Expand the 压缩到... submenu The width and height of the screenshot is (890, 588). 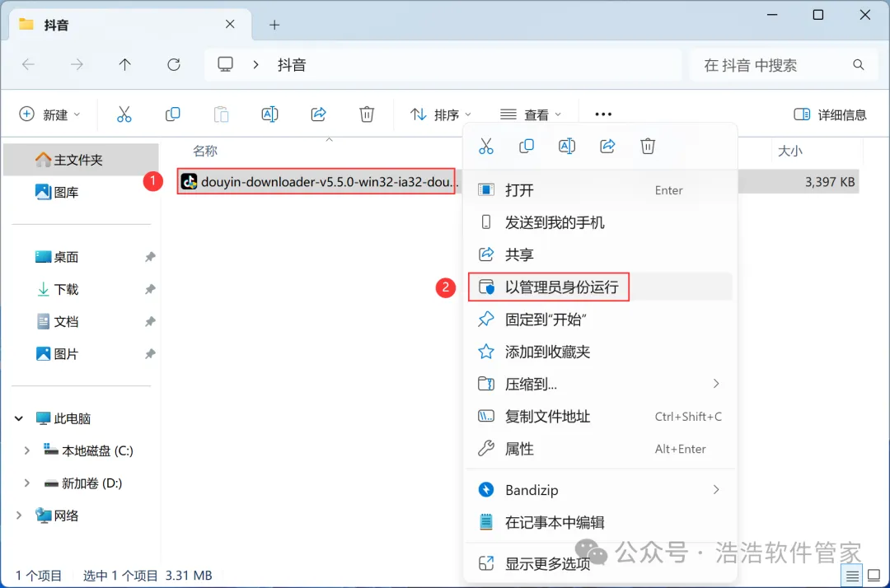(x=716, y=384)
